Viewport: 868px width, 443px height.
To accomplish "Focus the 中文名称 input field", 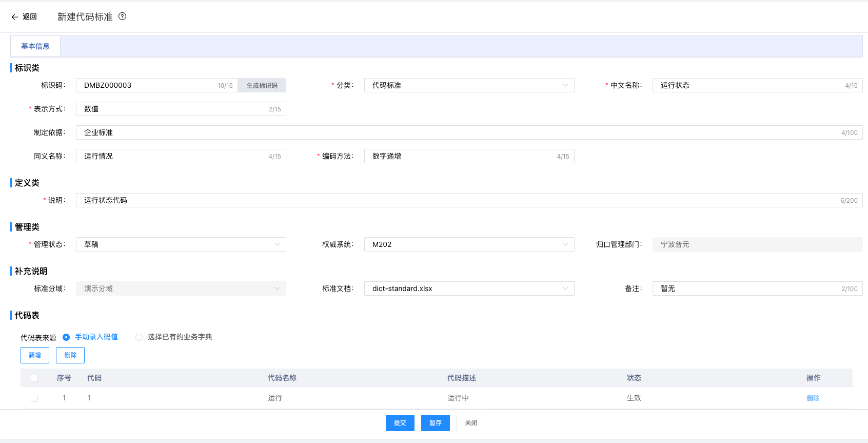I will 749,85.
